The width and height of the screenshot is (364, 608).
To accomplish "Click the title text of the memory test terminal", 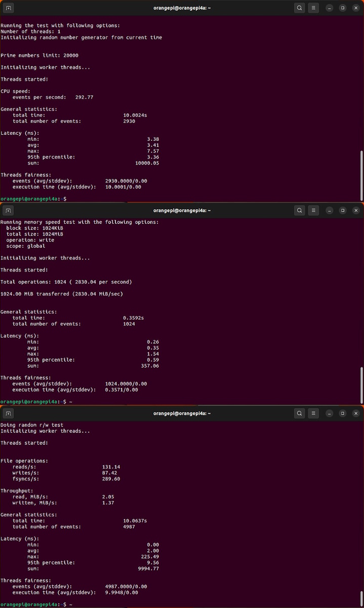I will 182,210.
